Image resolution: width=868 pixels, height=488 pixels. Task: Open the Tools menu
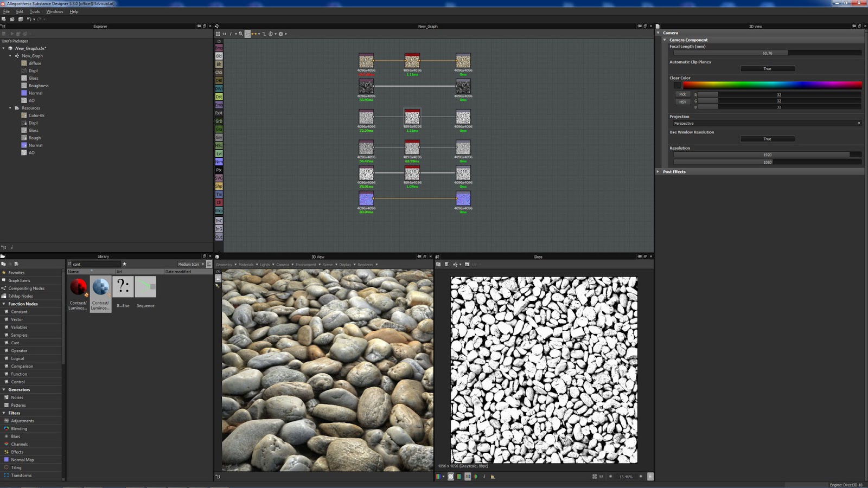point(35,11)
